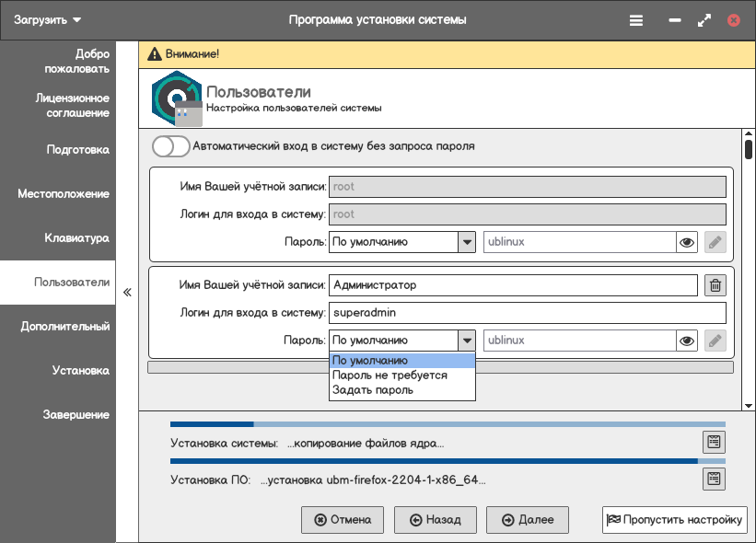
Task: Collapse the sidebar with the double-chevron arrow
Action: point(127,293)
